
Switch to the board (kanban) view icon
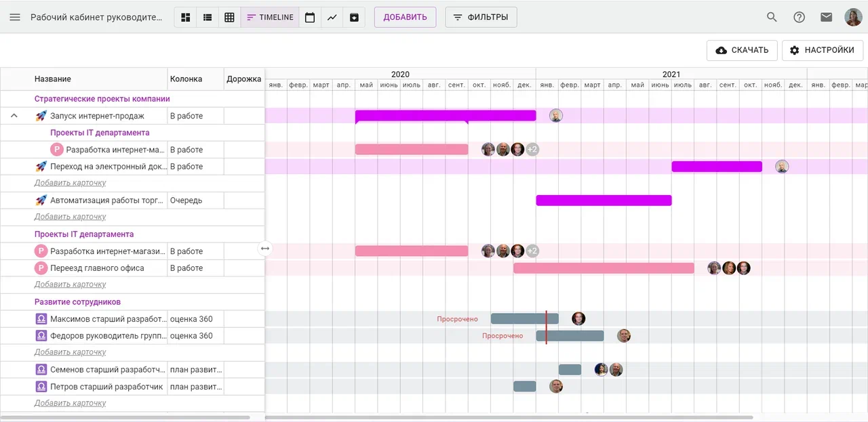(186, 17)
